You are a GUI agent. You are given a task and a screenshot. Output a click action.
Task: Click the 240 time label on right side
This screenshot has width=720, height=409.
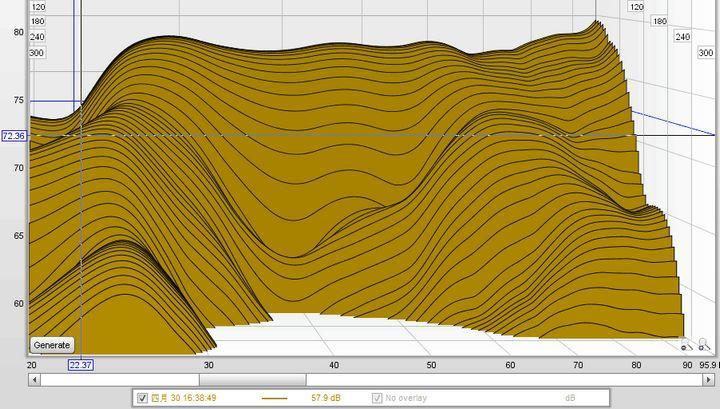(683, 37)
